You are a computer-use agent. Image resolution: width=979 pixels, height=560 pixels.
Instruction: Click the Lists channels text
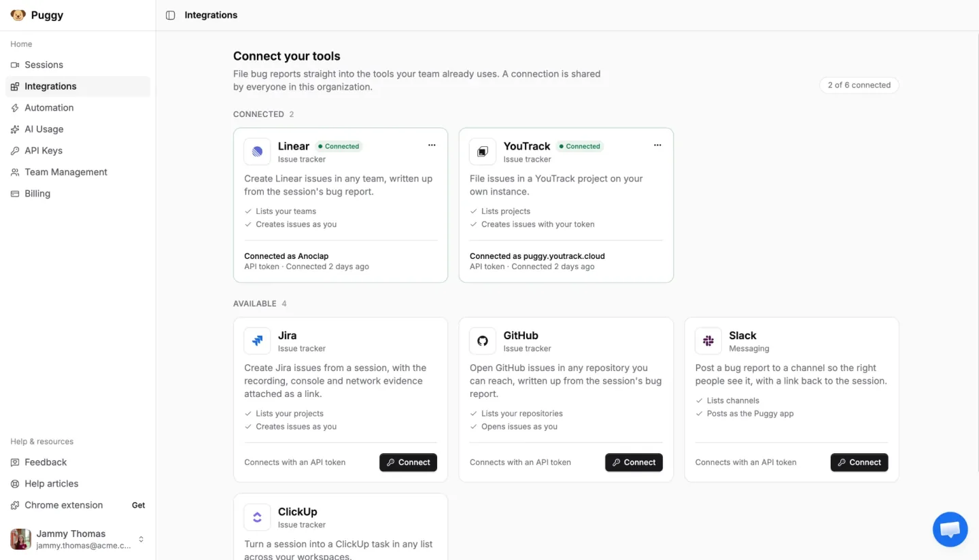point(733,400)
